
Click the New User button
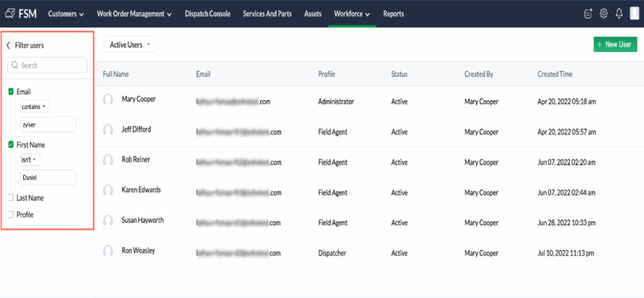pyautogui.click(x=614, y=45)
